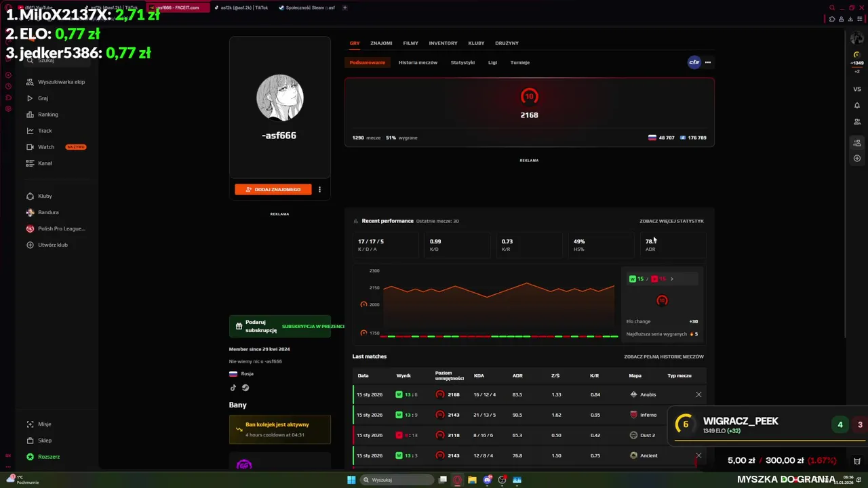
Task: Click the Windows Start button
Action: (351, 480)
